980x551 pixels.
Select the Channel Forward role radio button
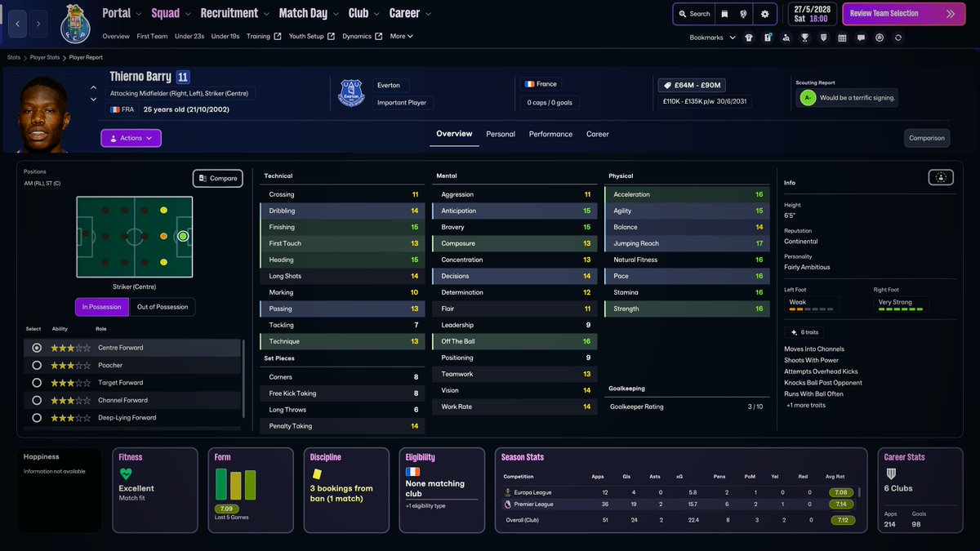coord(36,401)
